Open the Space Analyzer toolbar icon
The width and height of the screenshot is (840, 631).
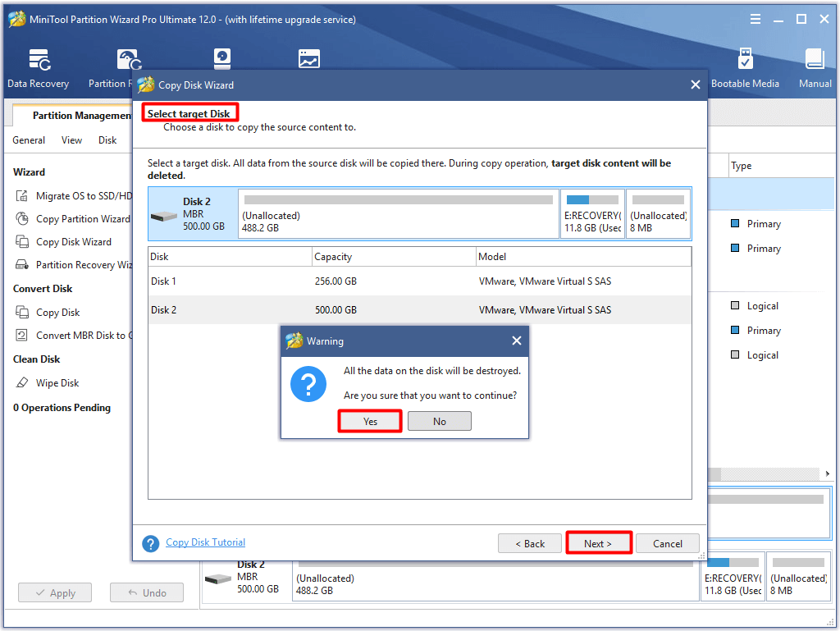[309, 59]
